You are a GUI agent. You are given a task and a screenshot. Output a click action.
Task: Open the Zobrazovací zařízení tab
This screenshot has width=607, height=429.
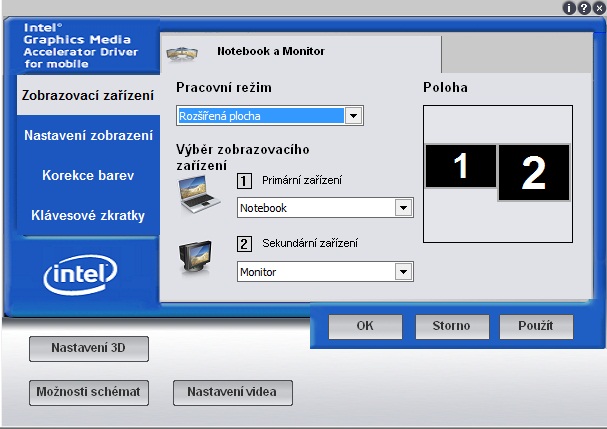point(88,95)
